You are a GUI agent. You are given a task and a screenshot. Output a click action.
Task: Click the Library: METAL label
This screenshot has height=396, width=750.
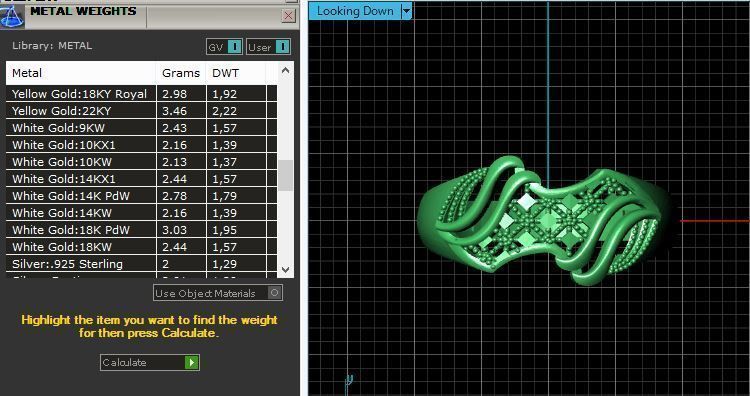coord(52,46)
